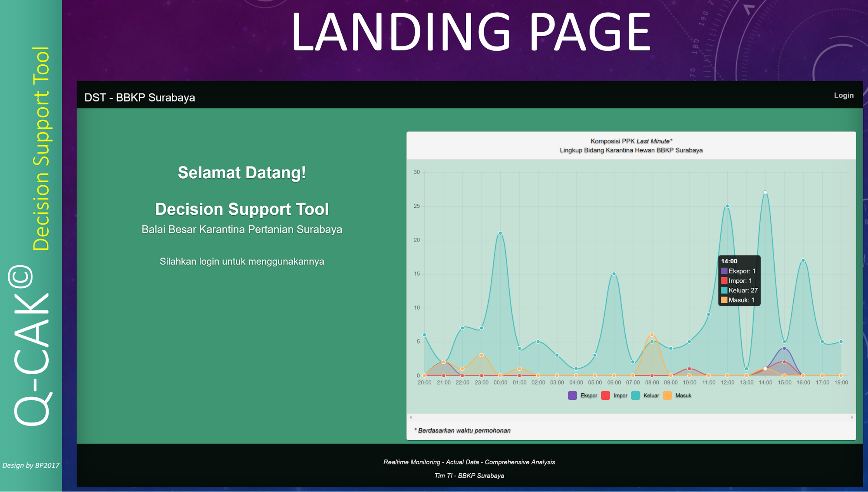Click the chart scrollbar right arrow
Image resolution: width=868 pixels, height=492 pixels.
click(x=852, y=417)
